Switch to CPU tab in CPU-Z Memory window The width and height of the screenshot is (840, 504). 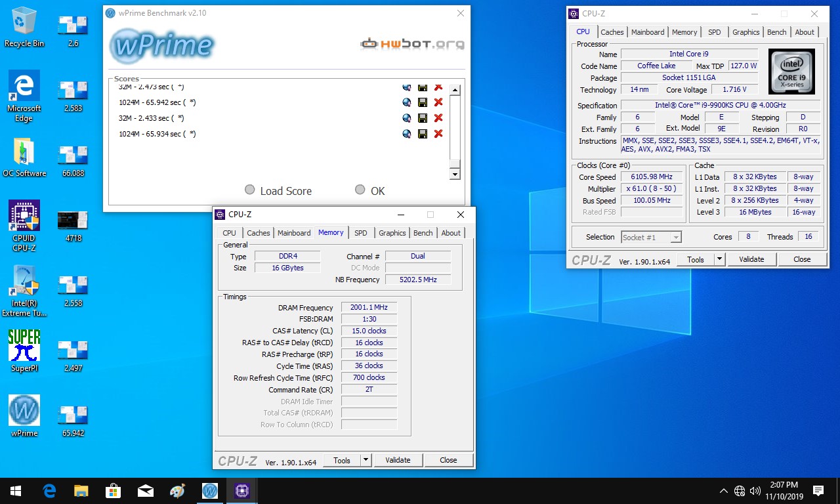coord(229,233)
